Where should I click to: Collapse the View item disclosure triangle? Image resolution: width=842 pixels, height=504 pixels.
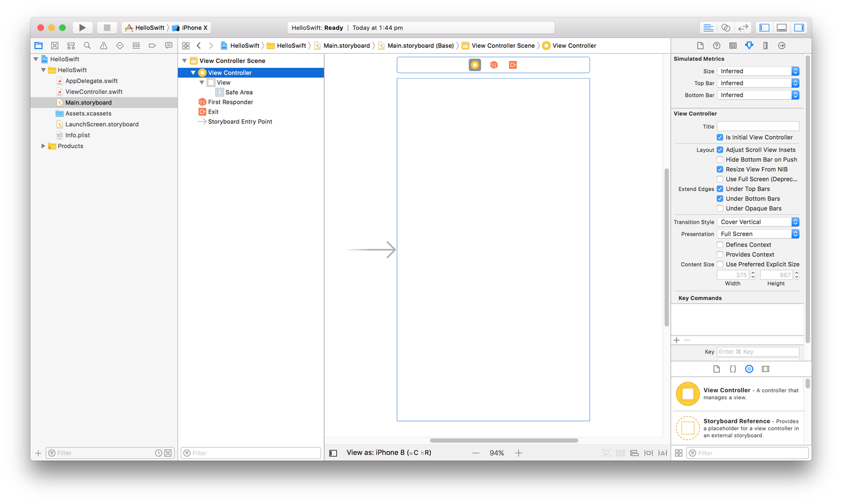click(202, 82)
